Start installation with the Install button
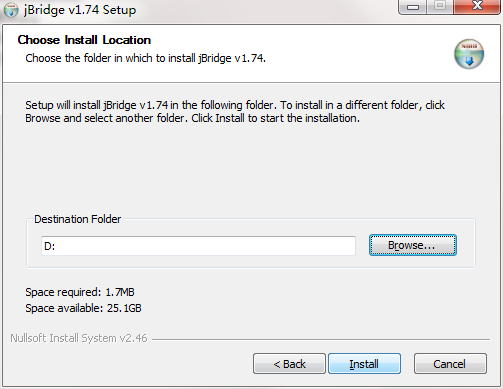 364,364
